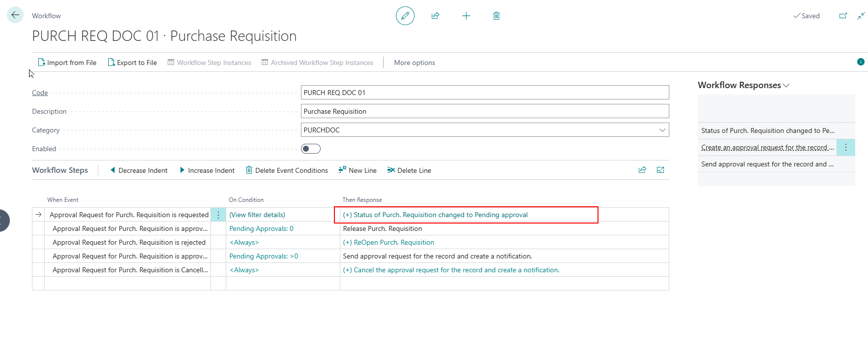Screen dimensions: 868x354
Task: Click Increase Indent button
Action: (x=207, y=170)
